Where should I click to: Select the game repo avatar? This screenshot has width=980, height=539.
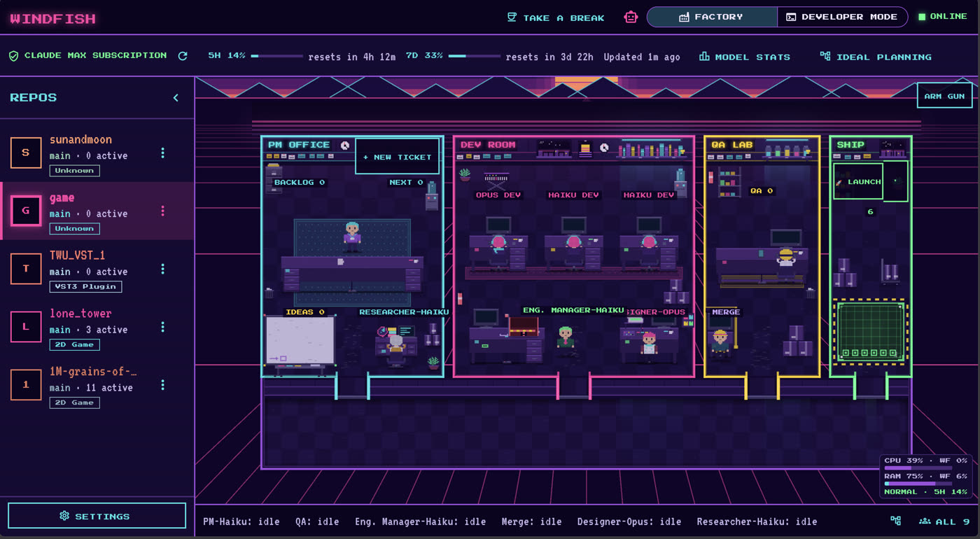tap(26, 211)
